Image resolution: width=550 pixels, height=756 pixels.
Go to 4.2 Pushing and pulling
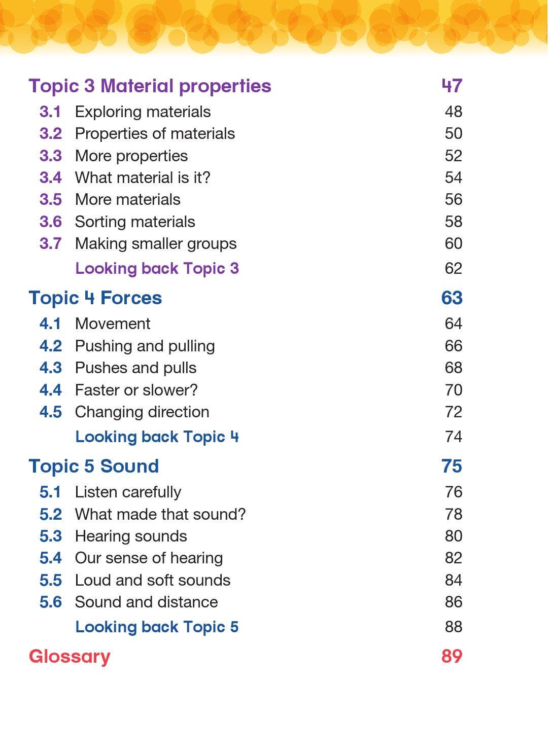[127, 346]
